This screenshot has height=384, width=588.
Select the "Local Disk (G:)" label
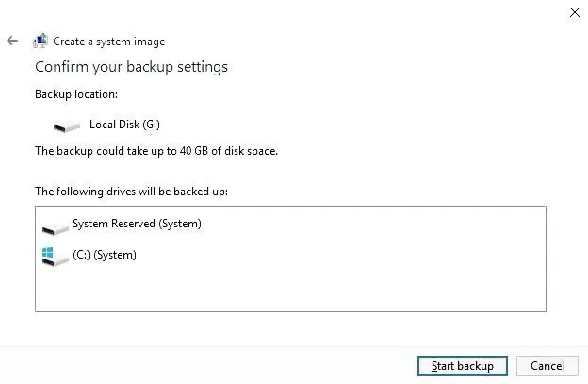click(x=124, y=125)
